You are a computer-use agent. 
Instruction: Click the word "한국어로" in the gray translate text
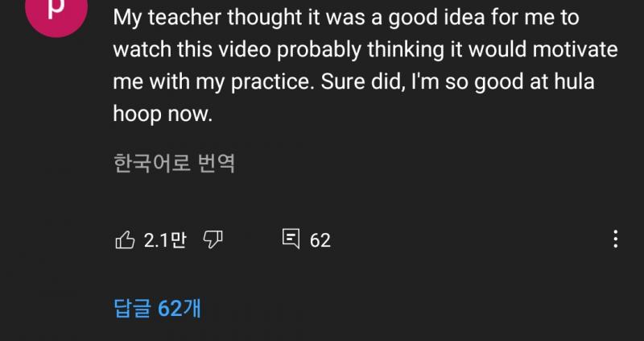click(152, 164)
